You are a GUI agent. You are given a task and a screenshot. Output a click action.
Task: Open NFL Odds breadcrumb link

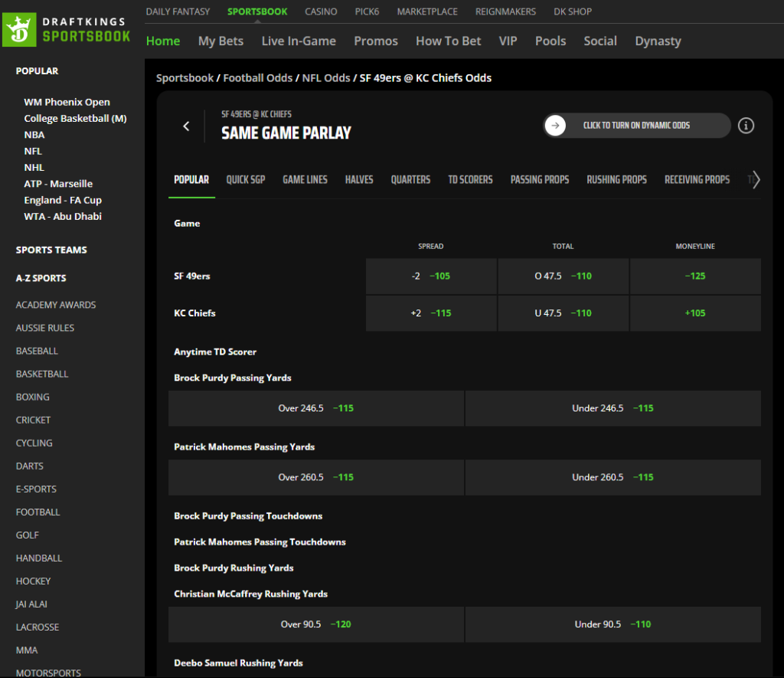326,78
